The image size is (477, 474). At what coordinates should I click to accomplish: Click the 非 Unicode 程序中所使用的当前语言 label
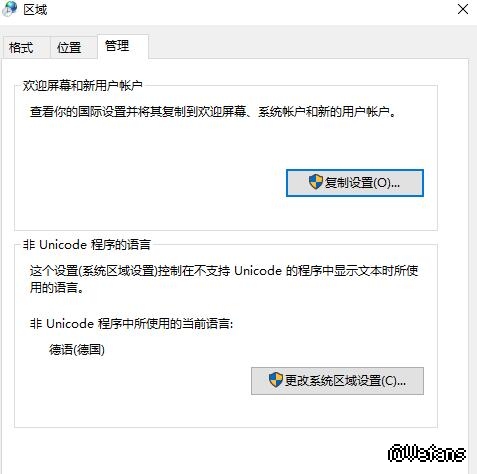coord(131,324)
